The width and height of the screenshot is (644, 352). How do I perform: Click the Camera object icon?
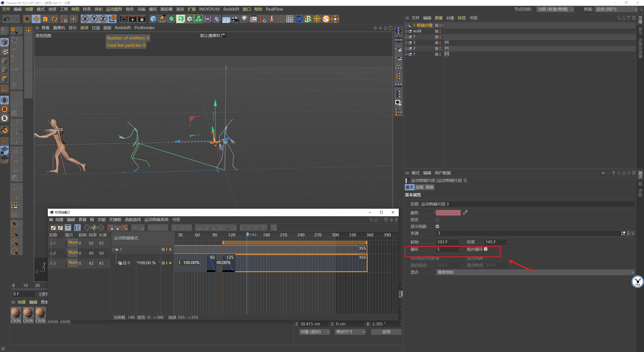pyautogui.click(x=235, y=19)
